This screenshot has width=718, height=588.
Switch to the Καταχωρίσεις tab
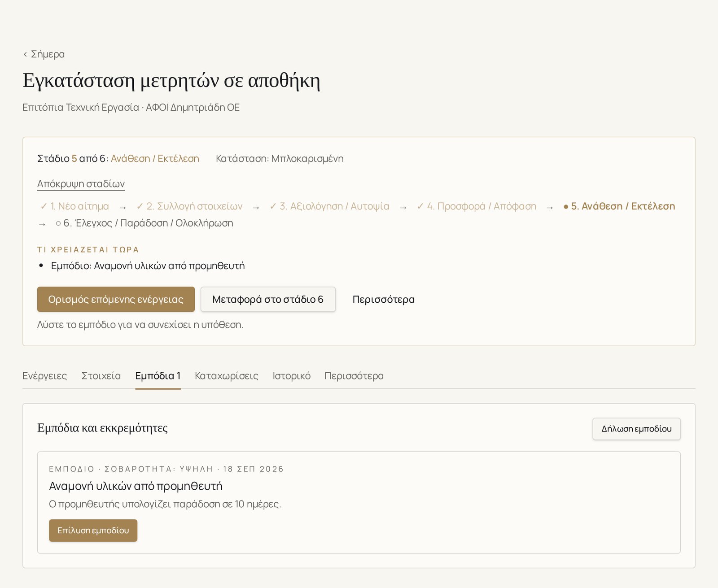(227, 376)
